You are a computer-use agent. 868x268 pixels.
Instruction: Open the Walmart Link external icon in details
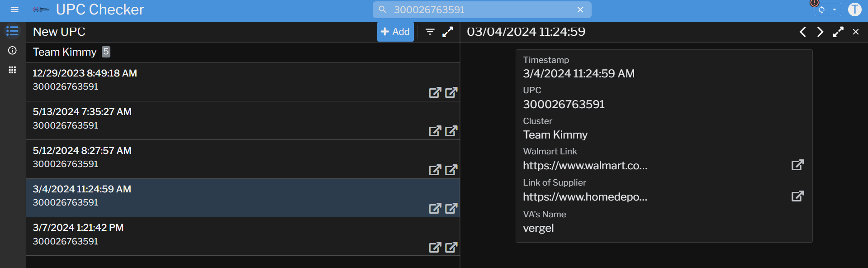tap(797, 165)
